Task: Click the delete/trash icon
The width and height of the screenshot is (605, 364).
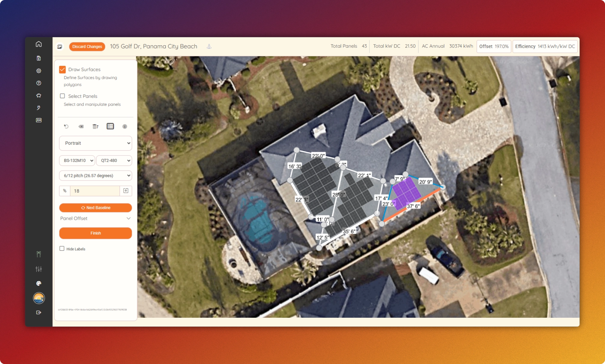Action: pyautogui.click(x=96, y=126)
